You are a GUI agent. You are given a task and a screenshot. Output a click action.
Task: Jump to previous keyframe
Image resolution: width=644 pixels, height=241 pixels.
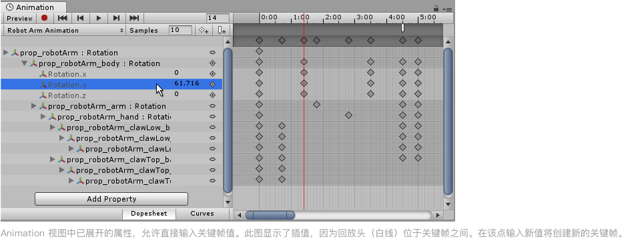pos(81,18)
